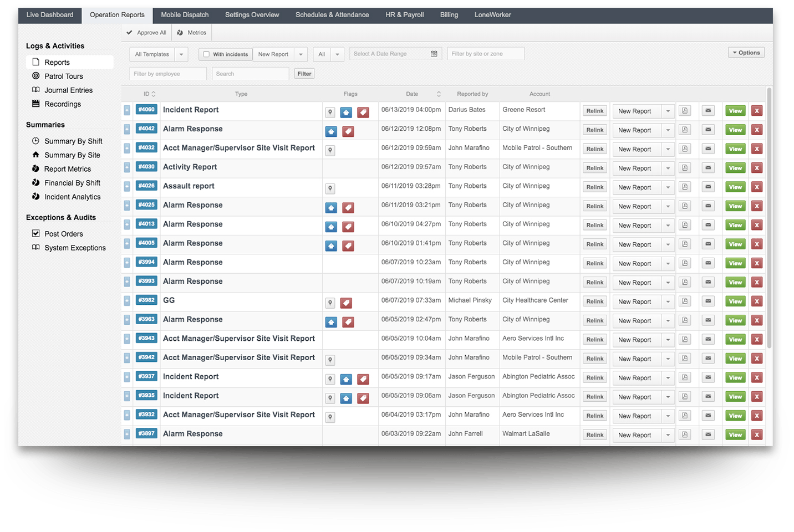This screenshot has height=532, width=794.
Task: Click the blue flag on report #3963
Action: click(x=331, y=322)
